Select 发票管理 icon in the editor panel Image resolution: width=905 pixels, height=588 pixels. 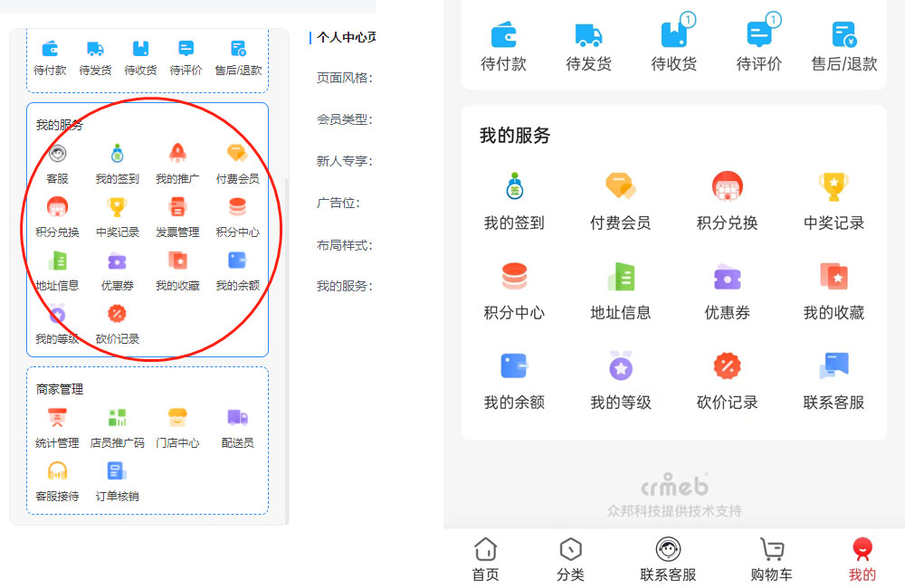[177, 206]
